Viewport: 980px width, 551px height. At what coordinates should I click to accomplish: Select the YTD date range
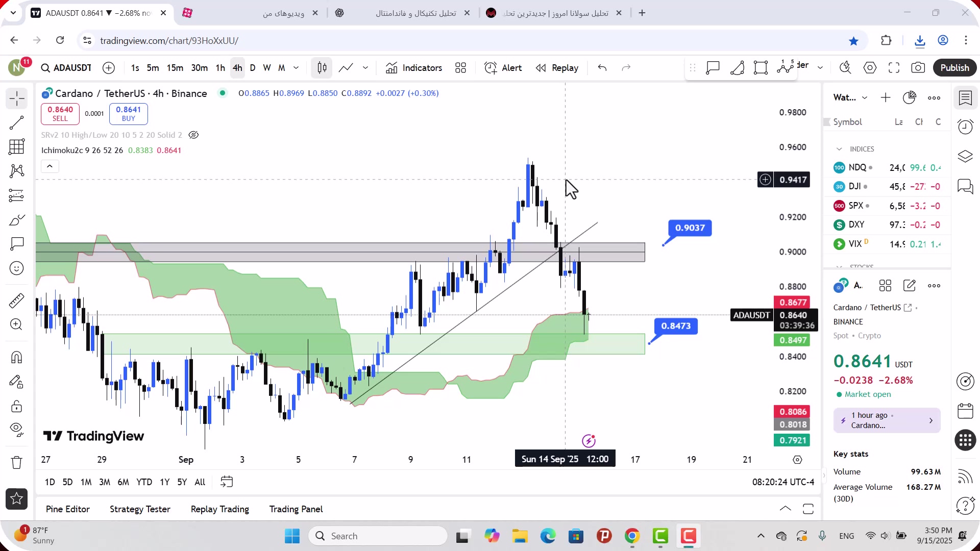pyautogui.click(x=144, y=482)
